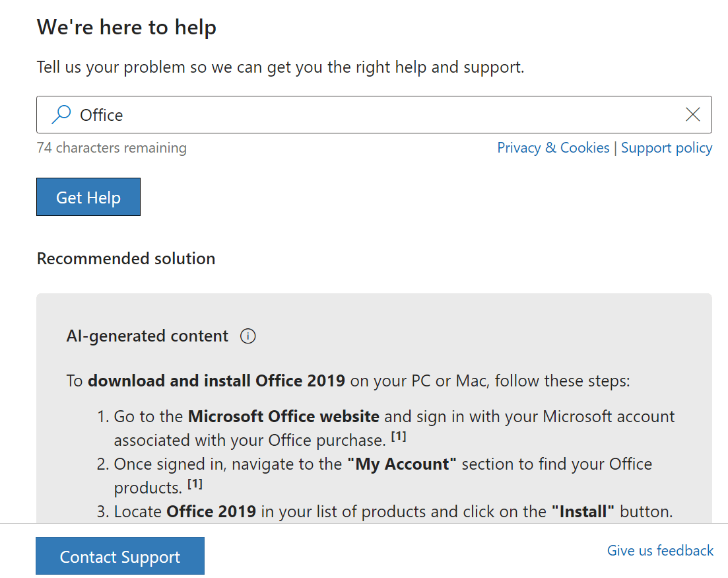
Task: Click the My Account text in step two
Action: coord(401,464)
